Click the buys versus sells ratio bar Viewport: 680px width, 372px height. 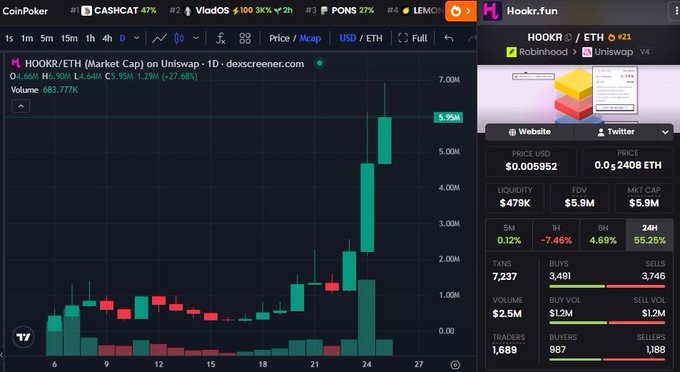point(607,286)
